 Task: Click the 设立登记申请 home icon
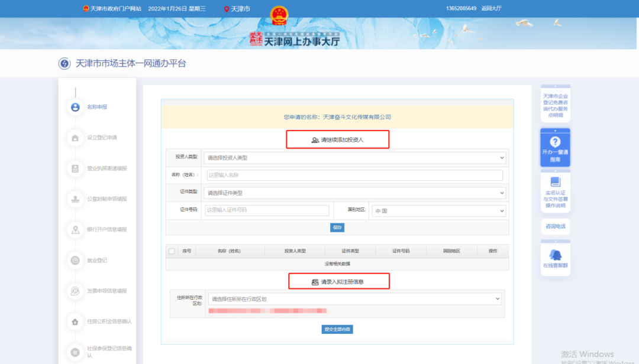[75, 137]
